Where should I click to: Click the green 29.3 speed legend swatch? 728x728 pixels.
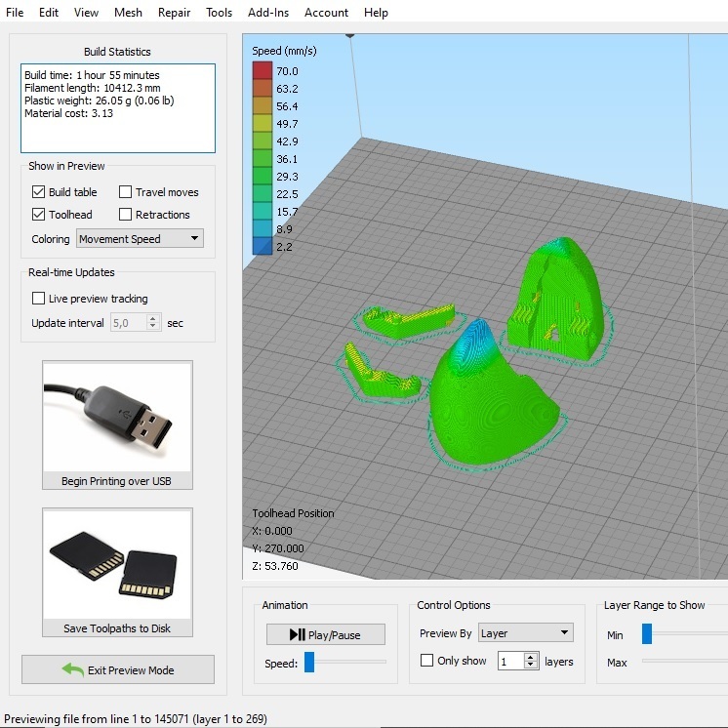tap(263, 176)
